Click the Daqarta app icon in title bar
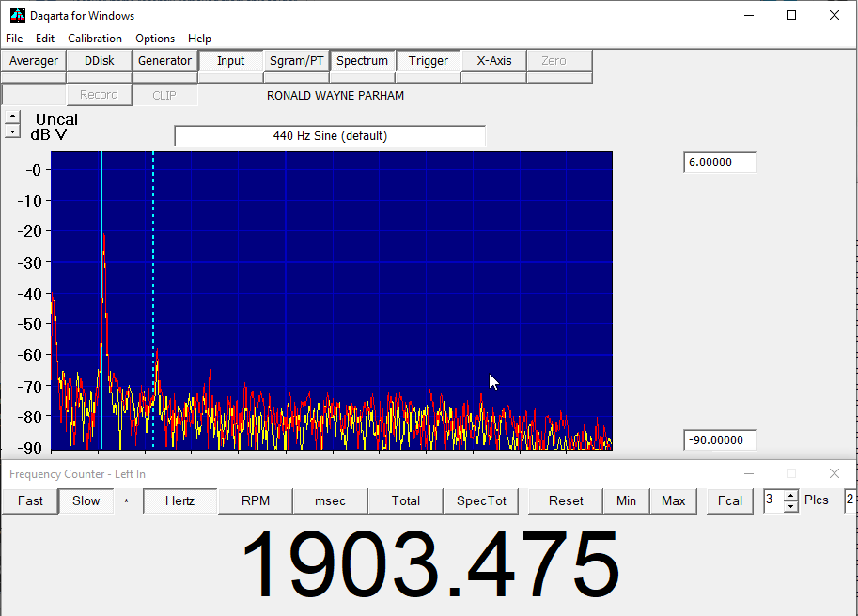 coord(17,15)
